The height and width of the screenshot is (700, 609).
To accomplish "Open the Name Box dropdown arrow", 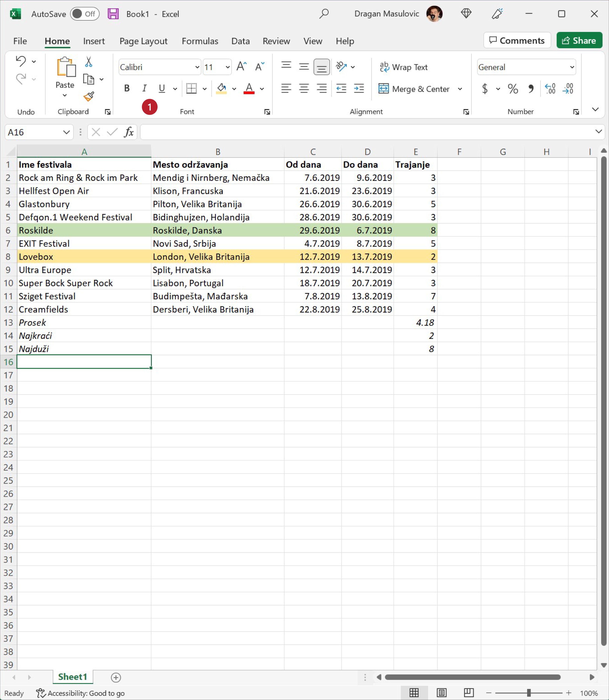I will click(x=66, y=132).
